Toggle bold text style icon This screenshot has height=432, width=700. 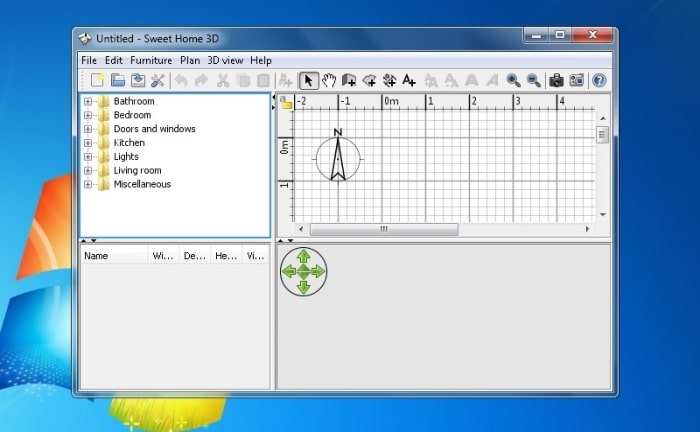pyautogui.click(x=471, y=80)
